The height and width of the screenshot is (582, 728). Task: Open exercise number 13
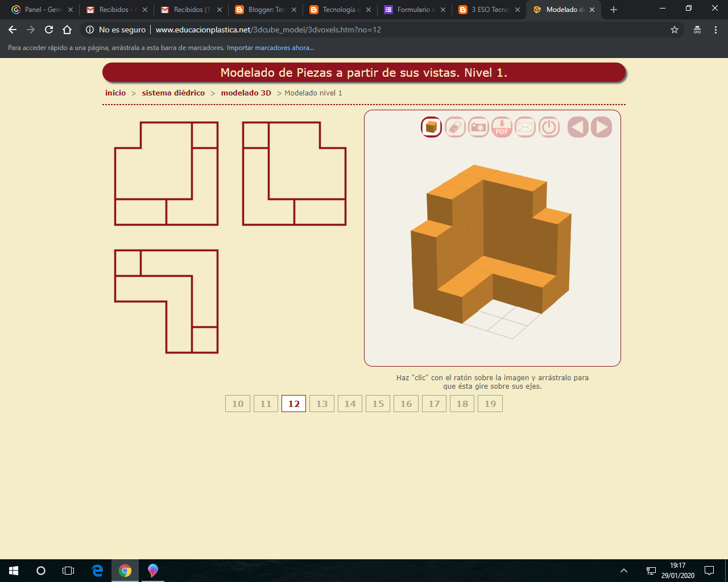coord(322,404)
